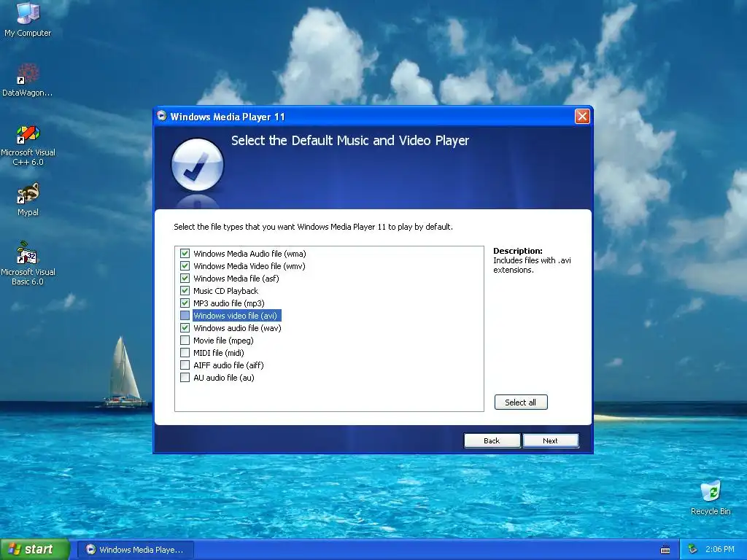This screenshot has height=560, width=747.
Task: Uncheck Windows Media Audio file (wma)
Action: tap(185, 253)
